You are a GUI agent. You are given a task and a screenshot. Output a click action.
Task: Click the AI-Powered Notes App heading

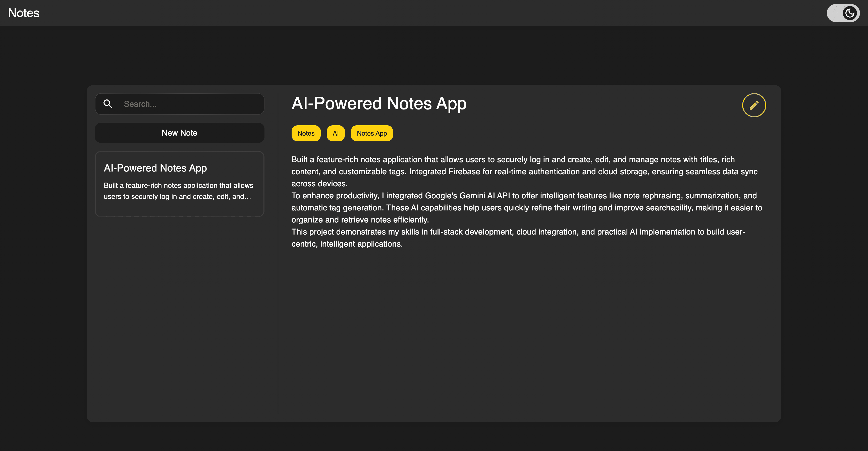pos(379,103)
